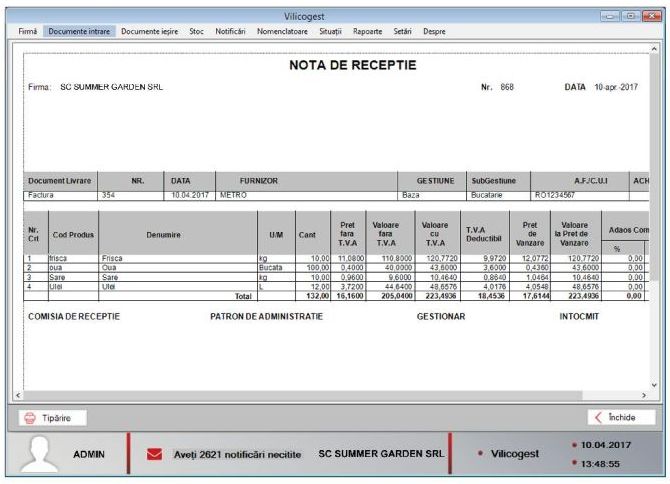Image resolution: width=670 pixels, height=484 pixels.
Task: Open the Firmă menu
Action: (x=27, y=32)
